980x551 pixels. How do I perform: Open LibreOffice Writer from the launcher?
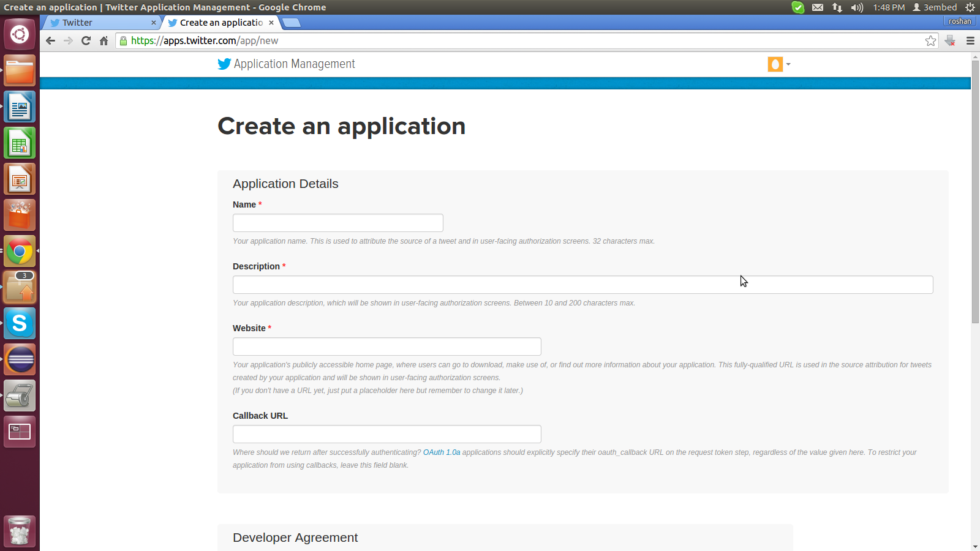pos(20,107)
